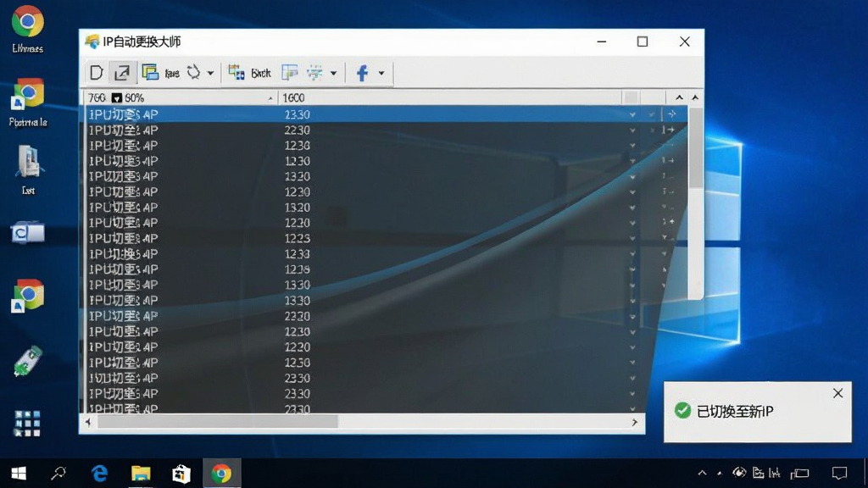This screenshot has height=488, width=868.
Task: Toggle the header checkbox beside 80%
Action: click(x=116, y=98)
